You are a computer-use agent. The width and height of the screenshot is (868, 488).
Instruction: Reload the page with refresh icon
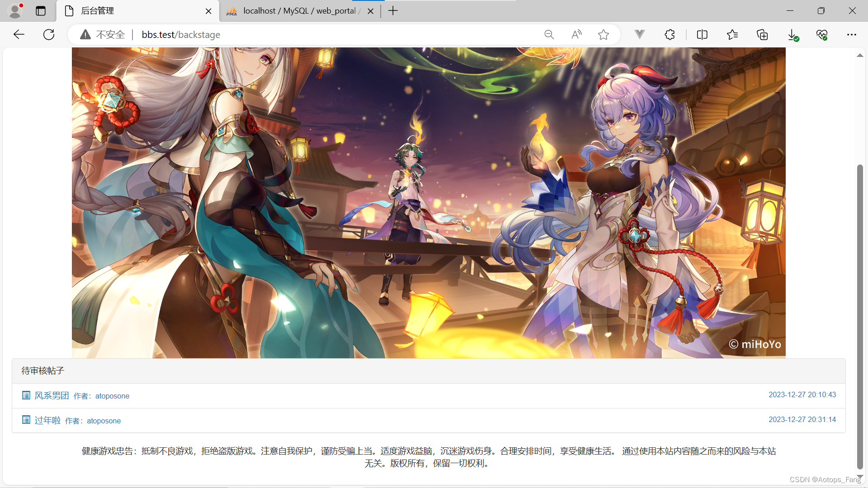pyautogui.click(x=49, y=35)
